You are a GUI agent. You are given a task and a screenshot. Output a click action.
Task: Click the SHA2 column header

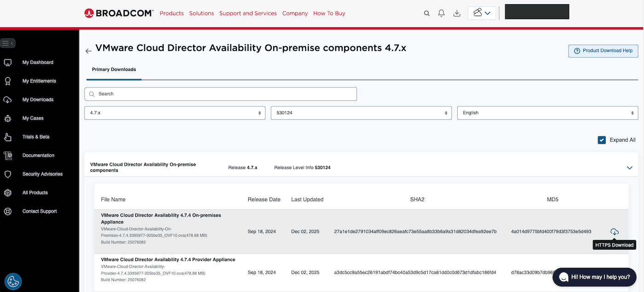(x=417, y=200)
